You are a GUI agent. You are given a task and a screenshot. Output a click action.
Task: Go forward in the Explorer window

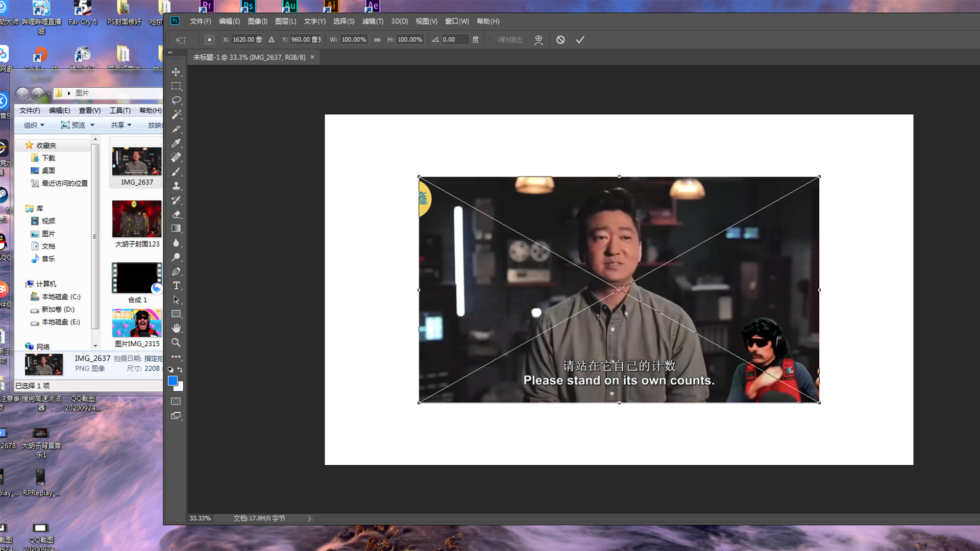click(38, 93)
